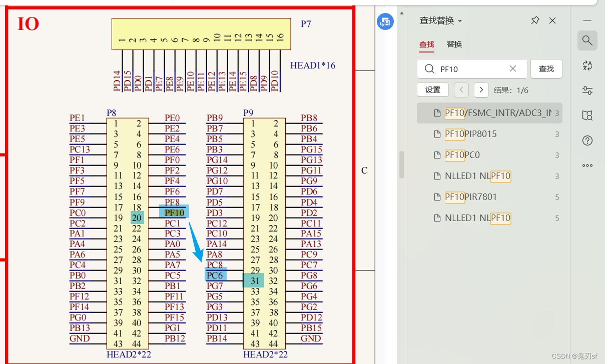
Task: Click the adjustment sliders icon in the right sidebar
Action: (587, 90)
